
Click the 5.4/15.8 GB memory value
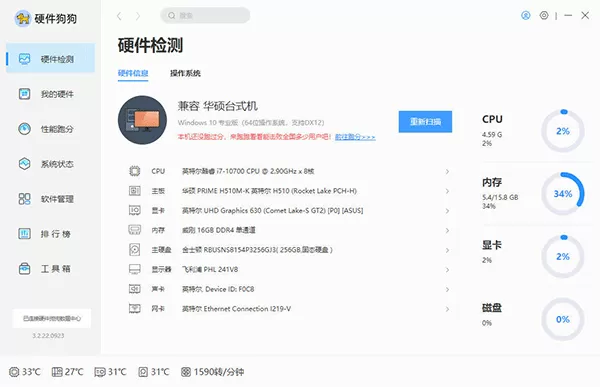tap(500, 197)
